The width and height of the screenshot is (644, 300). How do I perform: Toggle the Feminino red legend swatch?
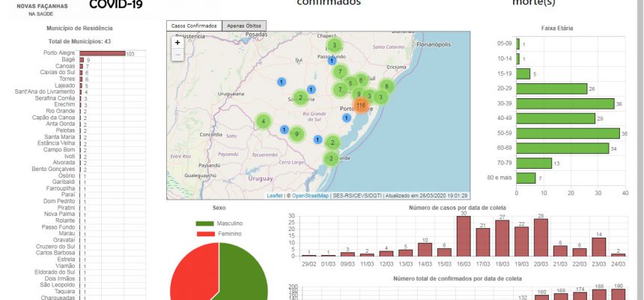click(x=205, y=234)
